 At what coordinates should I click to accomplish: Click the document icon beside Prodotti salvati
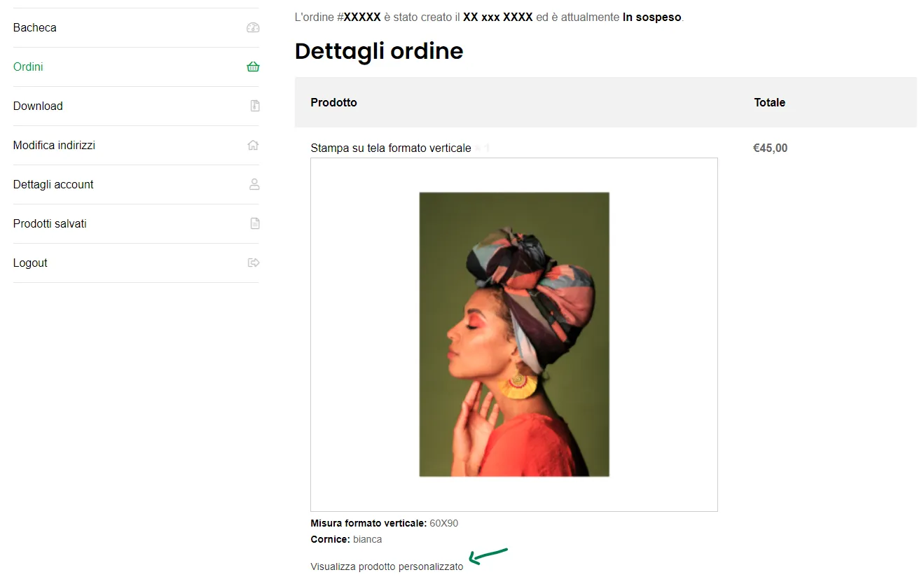(x=255, y=224)
